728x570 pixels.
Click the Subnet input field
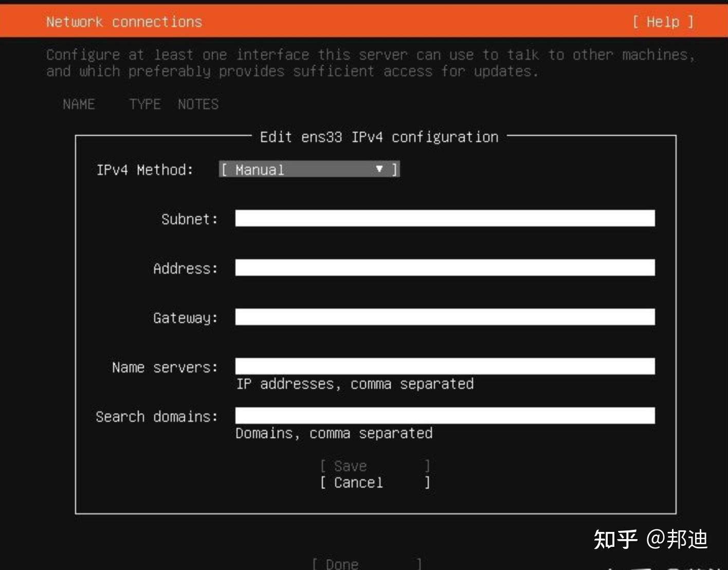point(444,219)
